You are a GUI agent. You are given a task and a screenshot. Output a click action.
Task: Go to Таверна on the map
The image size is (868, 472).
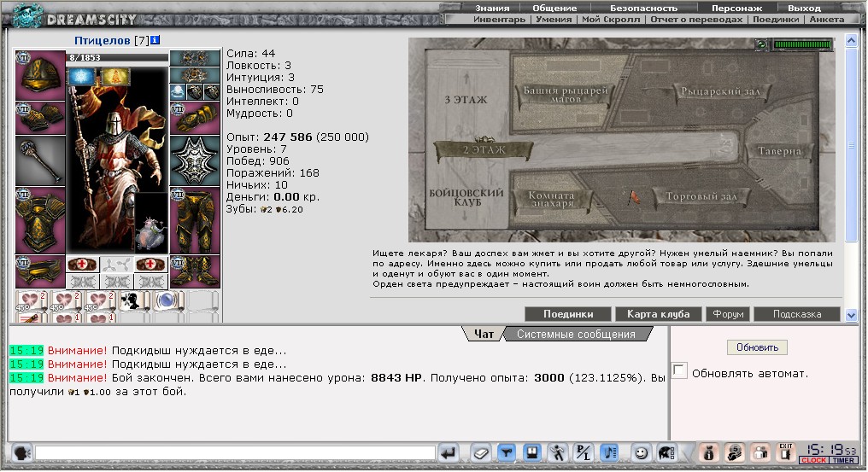click(x=779, y=150)
